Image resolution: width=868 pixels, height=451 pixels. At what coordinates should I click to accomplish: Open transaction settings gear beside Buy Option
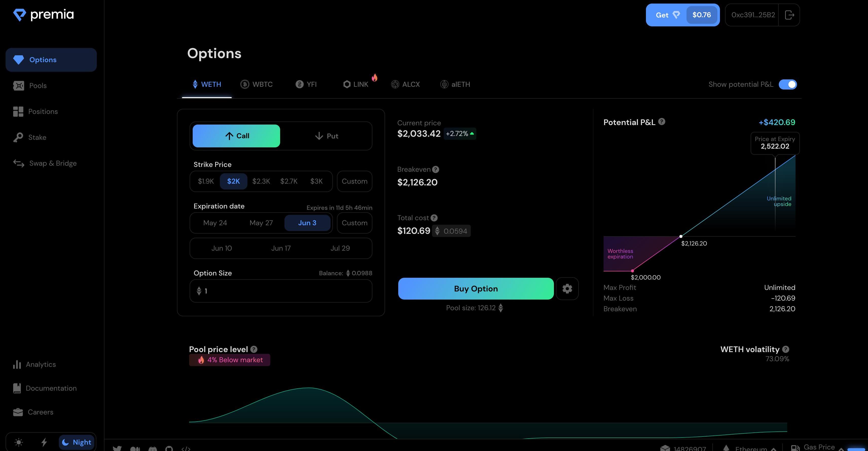click(x=567, y=288)
